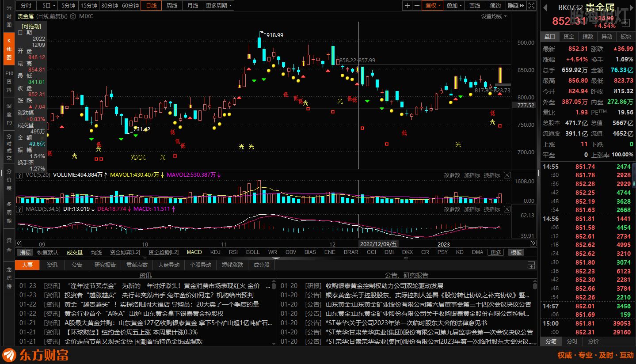The width and height of the screenshot is (636, 364).
Task: Click the 可拖动 data box header
Action: [x=31, y=26]
